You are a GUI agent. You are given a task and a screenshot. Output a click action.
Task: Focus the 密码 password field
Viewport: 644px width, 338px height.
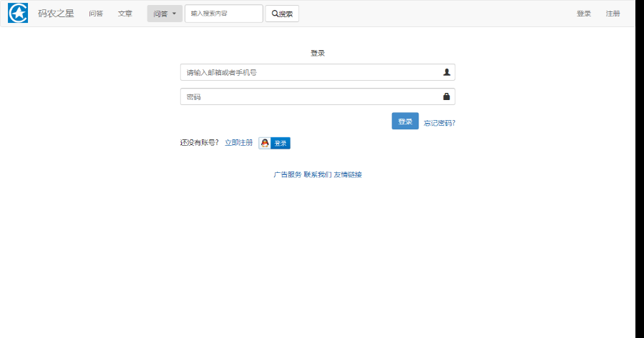318,96
